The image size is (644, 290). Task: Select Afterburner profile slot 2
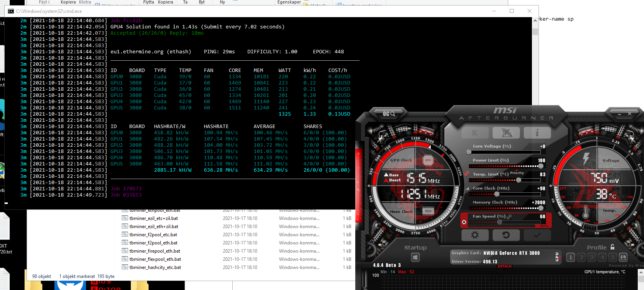coord(581,257)
